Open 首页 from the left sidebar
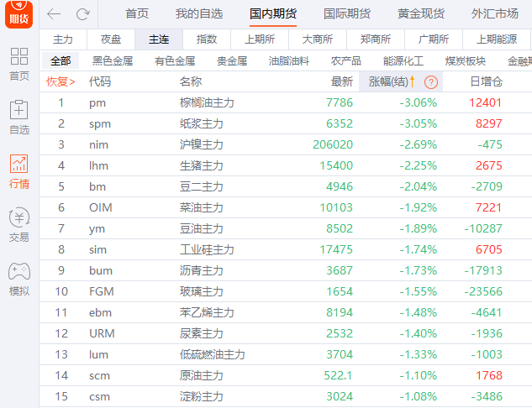 pyautogui.click(x=18, y=64)
